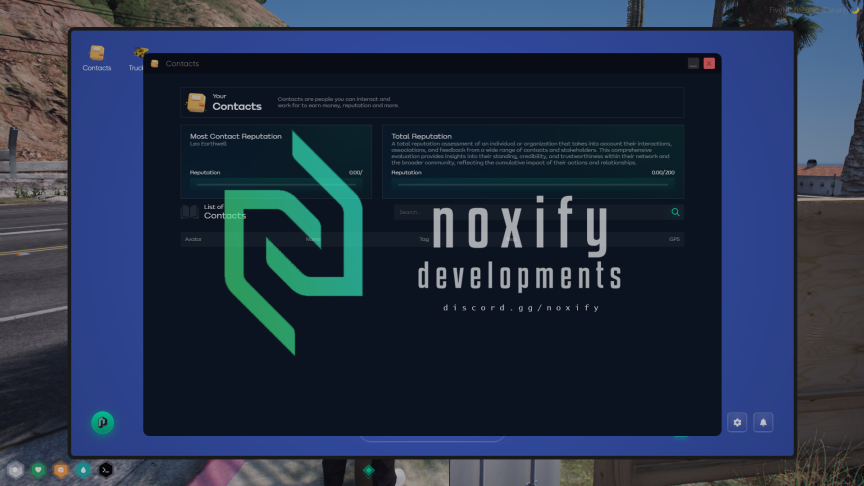Click the Contacts window title icon

click(x=155, y=64)
